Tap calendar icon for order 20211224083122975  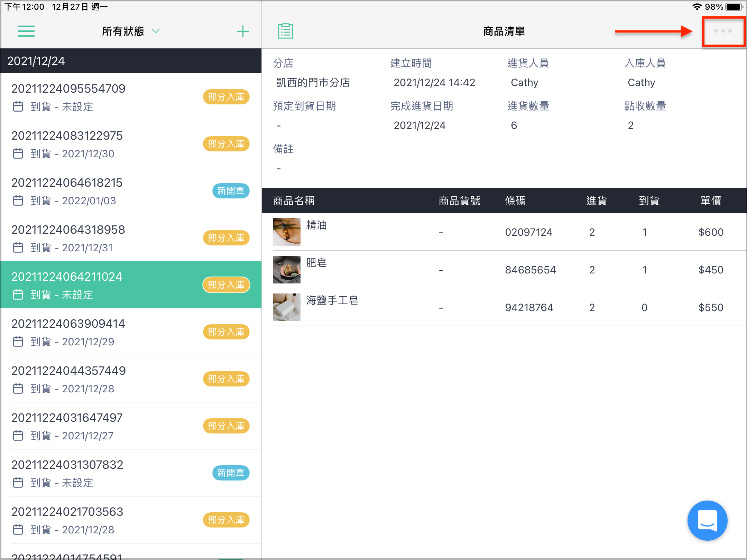pyautogui.click(x=18, y=153)
